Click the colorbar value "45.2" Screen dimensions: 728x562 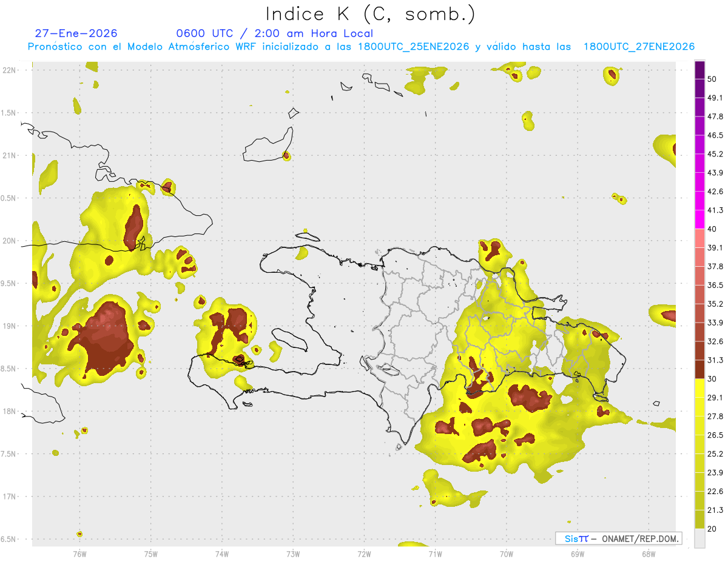tap(715, 154)
